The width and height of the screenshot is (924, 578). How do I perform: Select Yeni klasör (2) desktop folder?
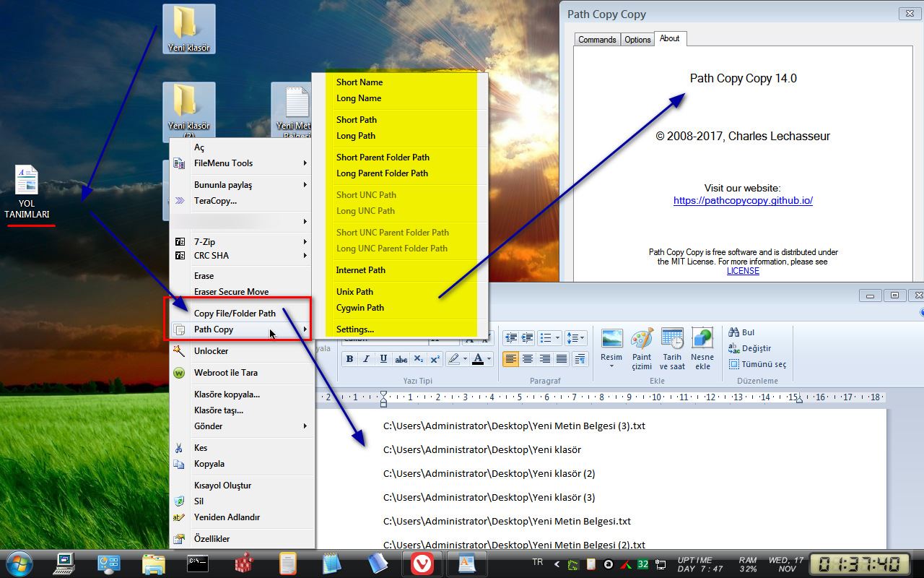coord(188,110)
